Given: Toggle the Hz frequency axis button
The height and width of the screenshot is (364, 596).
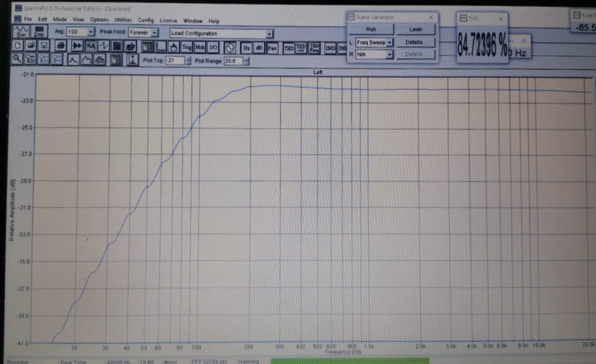Looking at the screenshot, I should (246, 47).
